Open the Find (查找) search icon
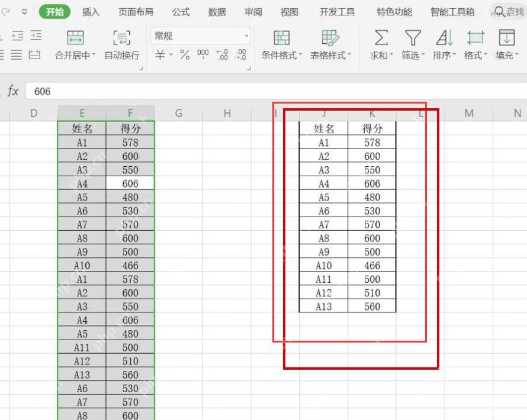Image resolution: width=527 pixels, height=420 pixels. [499, 11]
